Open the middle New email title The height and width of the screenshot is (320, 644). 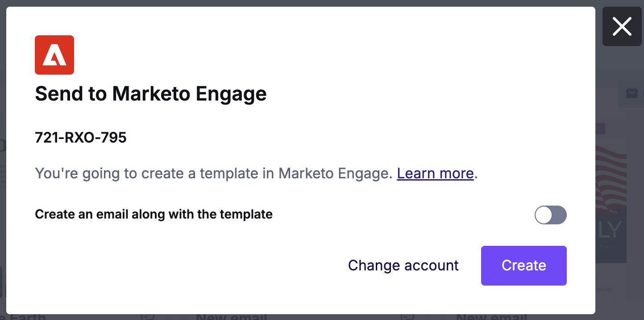[x=231, y=317]
